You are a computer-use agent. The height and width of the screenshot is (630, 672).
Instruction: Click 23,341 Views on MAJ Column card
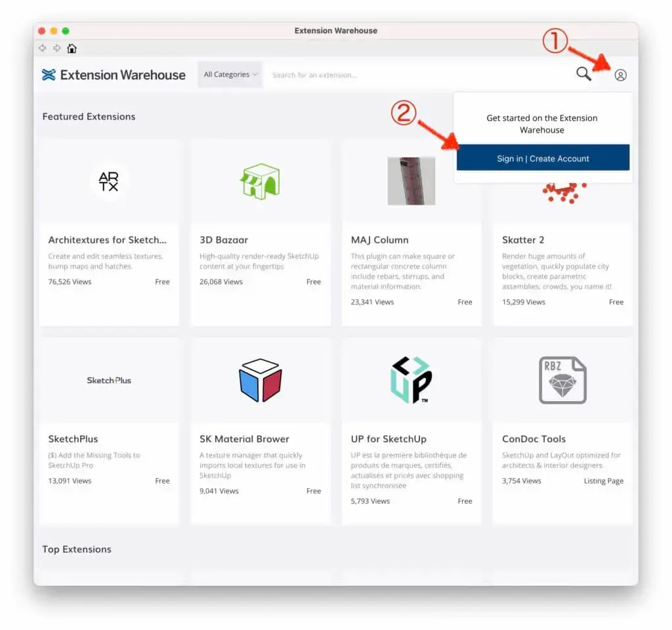(372, 302)
